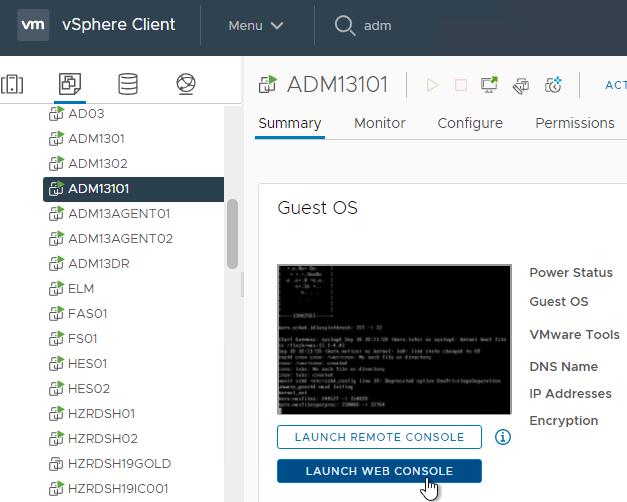The image size is (627, 502).
Task: Click the VM icon next to ADM1301
Action: pos(56,139)
